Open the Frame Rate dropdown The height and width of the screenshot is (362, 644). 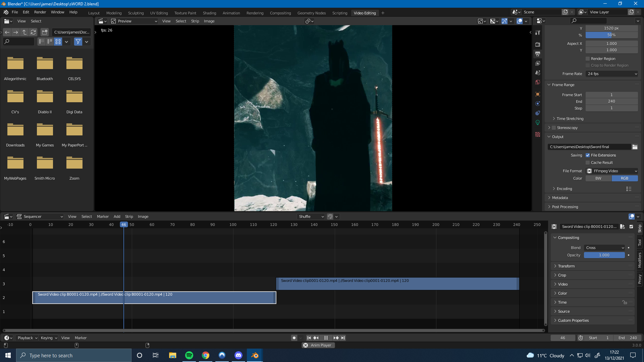click(x=612, y=74)
